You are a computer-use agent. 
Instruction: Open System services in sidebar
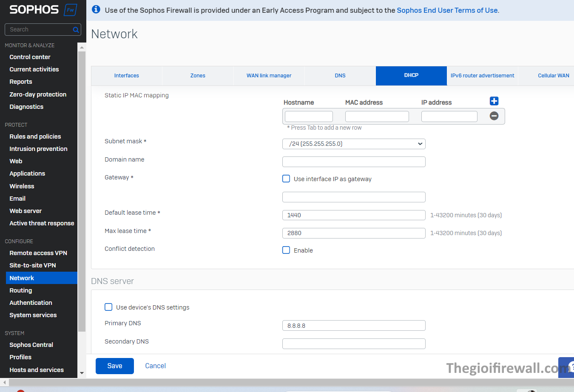33,315
